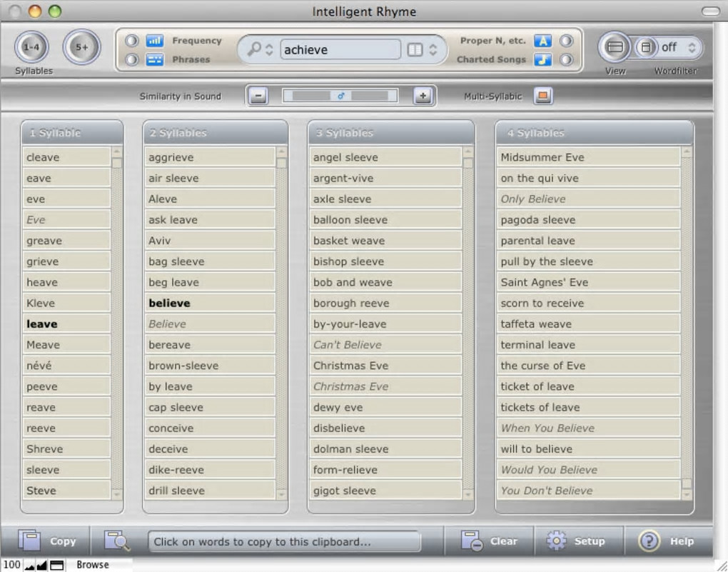Select the word "cleave"
Viewport: 728px width, 572px height.
tap(66, 157)
